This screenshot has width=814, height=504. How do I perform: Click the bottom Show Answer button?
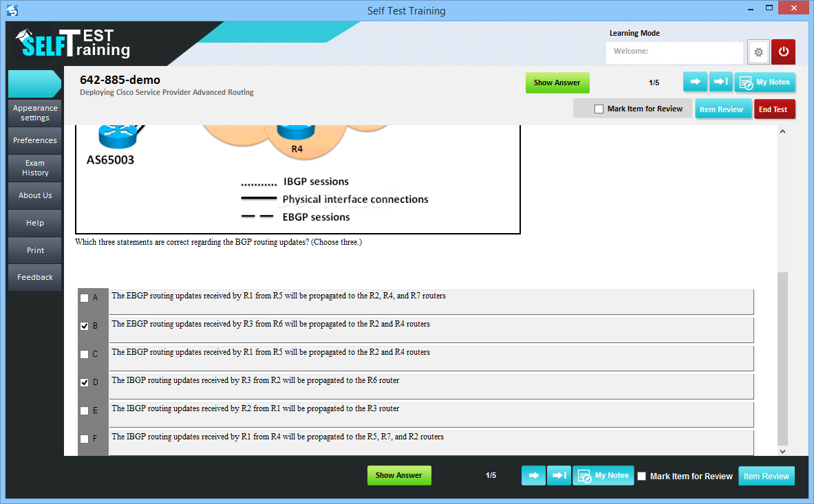pos(398,476)
